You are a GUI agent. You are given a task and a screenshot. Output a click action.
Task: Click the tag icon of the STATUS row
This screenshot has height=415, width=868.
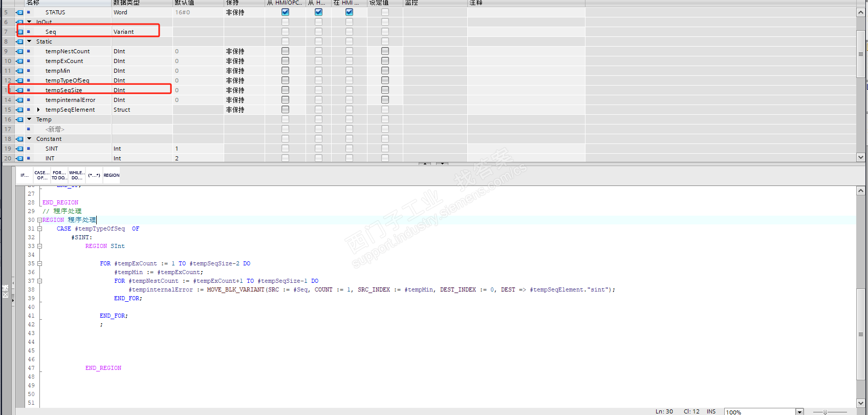[20, 12]
